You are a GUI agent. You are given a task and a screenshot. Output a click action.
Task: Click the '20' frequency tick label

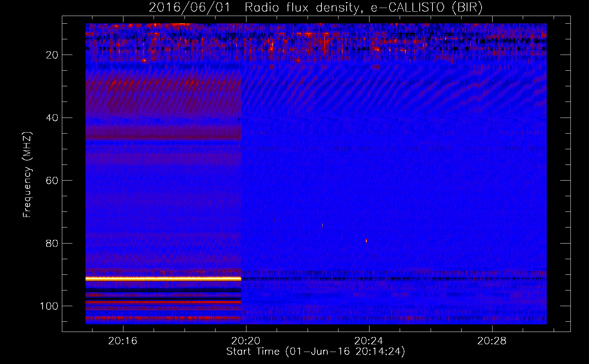(x=52, y=55)
